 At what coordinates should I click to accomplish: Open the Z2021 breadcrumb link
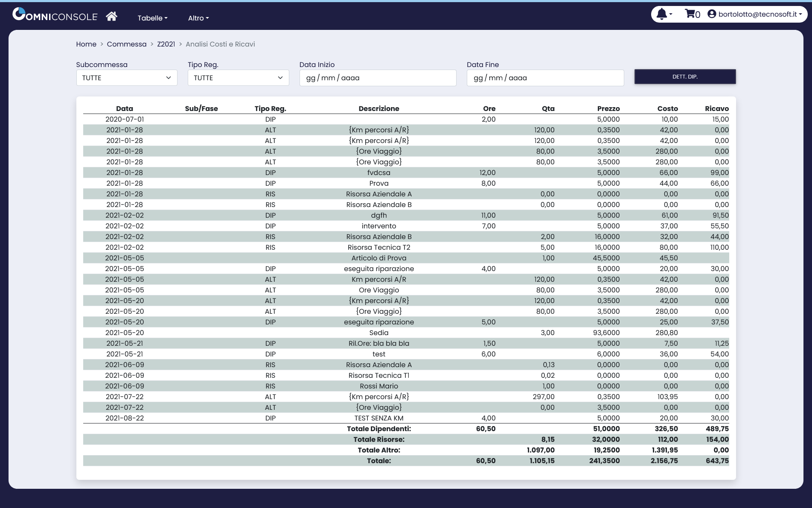pos(166,44)
